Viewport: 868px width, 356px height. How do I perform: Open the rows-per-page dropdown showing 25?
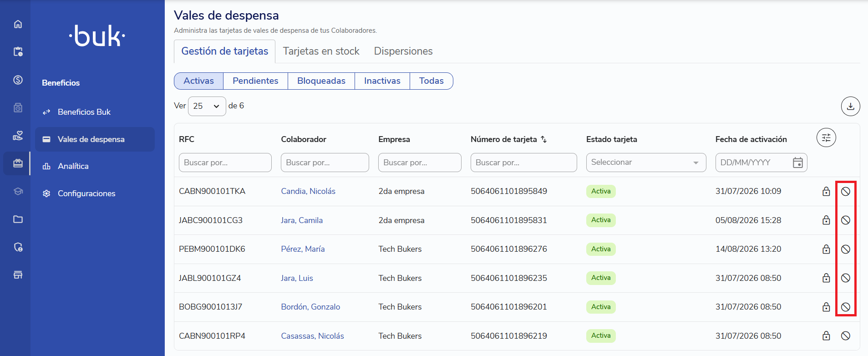tap(207, 106)
